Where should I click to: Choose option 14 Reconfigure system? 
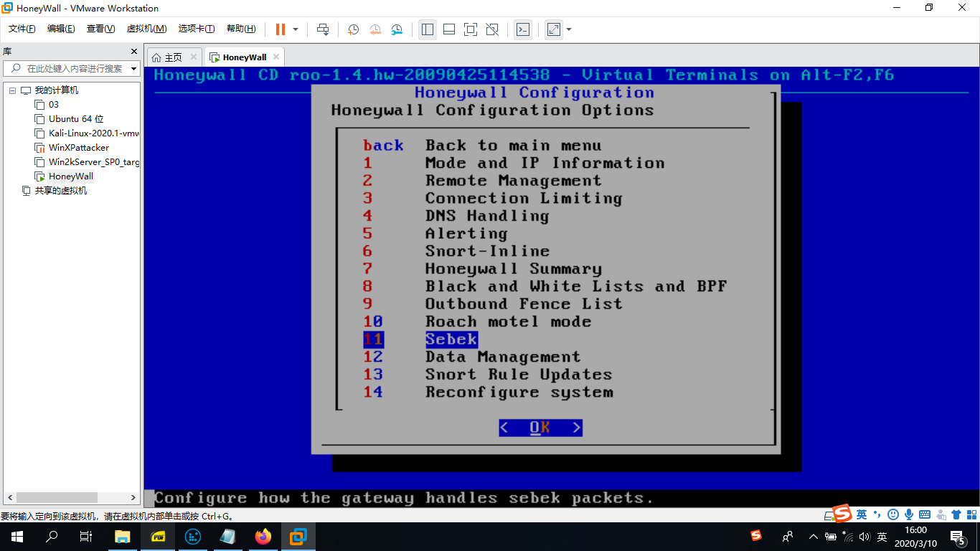point(488,392)
